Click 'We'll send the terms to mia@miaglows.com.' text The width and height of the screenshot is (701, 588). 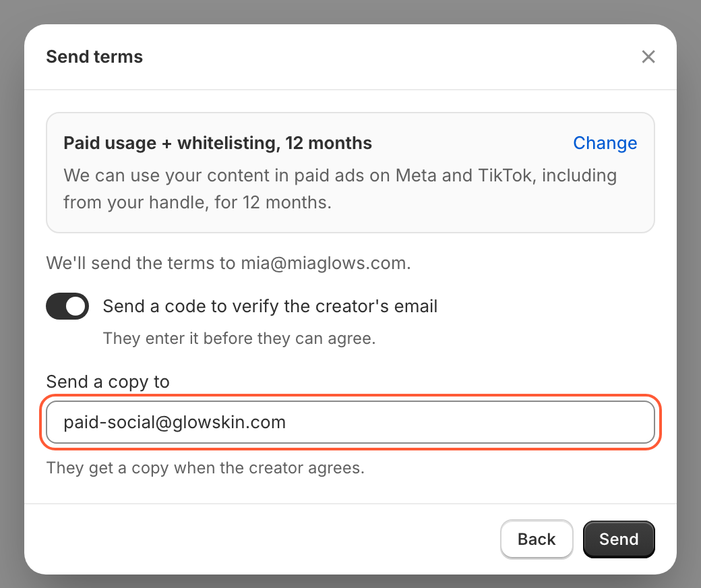tap(228, 263)
